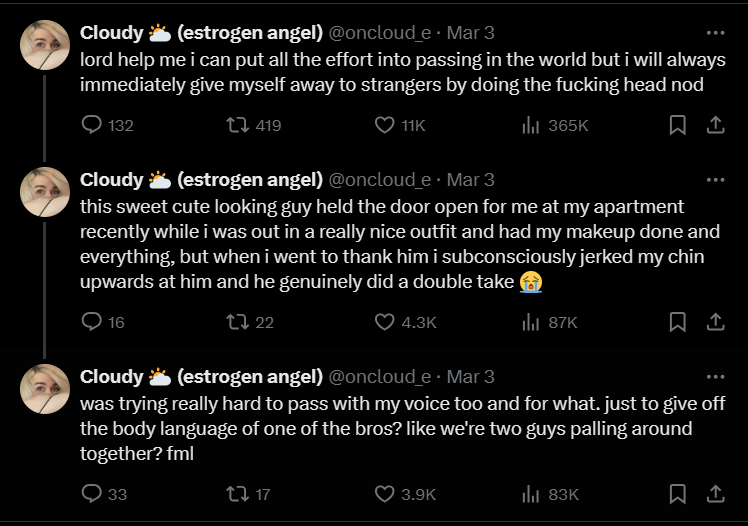Viewport: 748px width, 526px height.
Task: Bookmark the third tweet about body language
Action: pos(677,493)
